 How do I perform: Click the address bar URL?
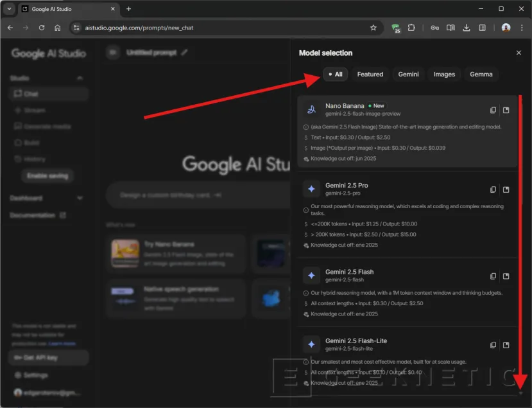(139, 28)
